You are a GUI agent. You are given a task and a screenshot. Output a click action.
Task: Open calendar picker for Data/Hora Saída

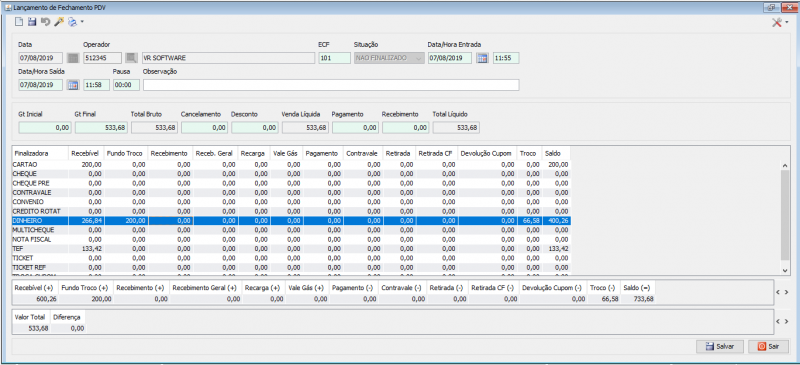73,85
